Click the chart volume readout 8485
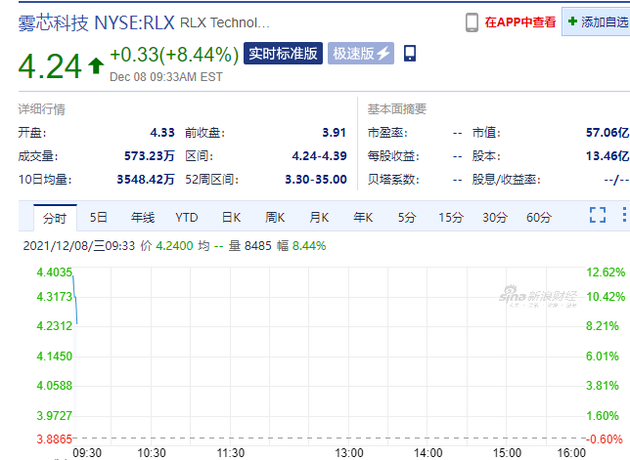This screenshot has width=630, height=460. (x=258, y=245)
